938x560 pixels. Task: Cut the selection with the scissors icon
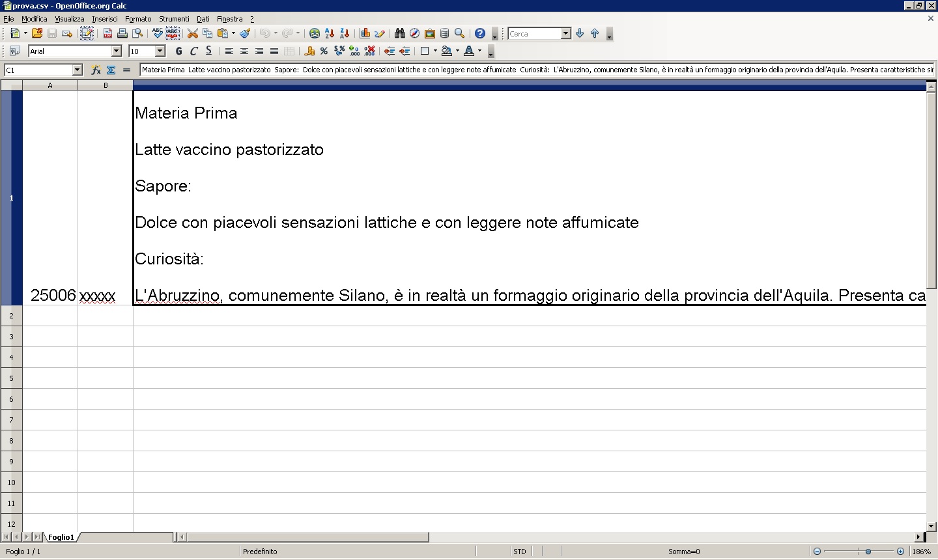pyautogui.click(x=193, y=33)
